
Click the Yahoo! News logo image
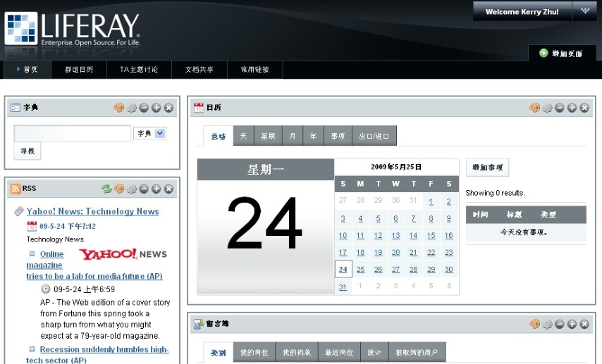click(123, 254)
